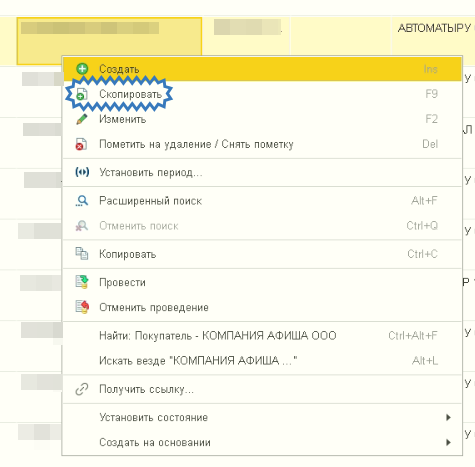The height and width of the screenshot is (467, 475).
Task: Click the Расширенный поиск magnifier icon
Action: click(x=82, y=201)
